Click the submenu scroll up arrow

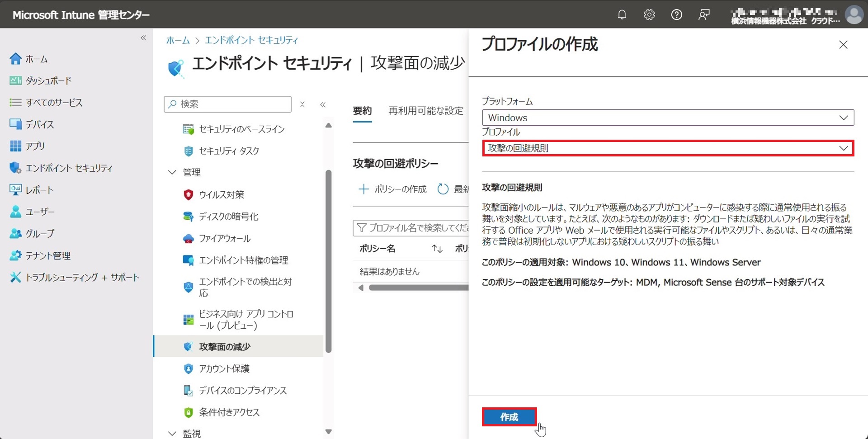[x=329, y=125]
